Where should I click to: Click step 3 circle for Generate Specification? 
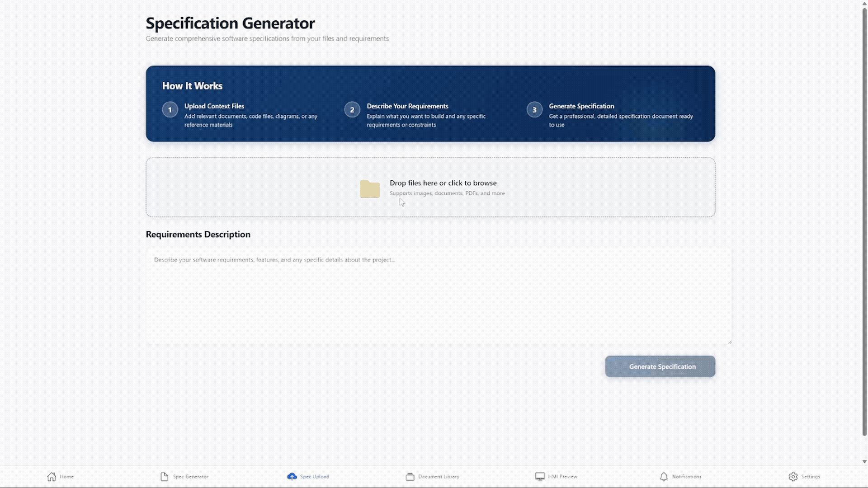(534, 110)
